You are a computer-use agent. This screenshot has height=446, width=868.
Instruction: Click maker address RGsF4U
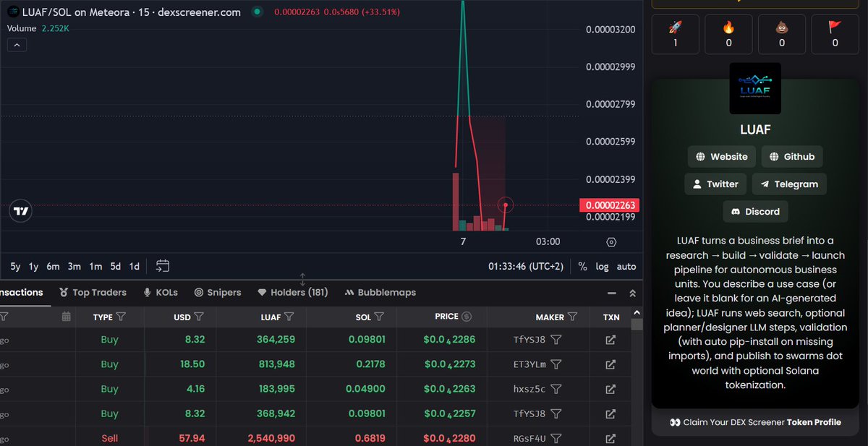tap(529, 438)
